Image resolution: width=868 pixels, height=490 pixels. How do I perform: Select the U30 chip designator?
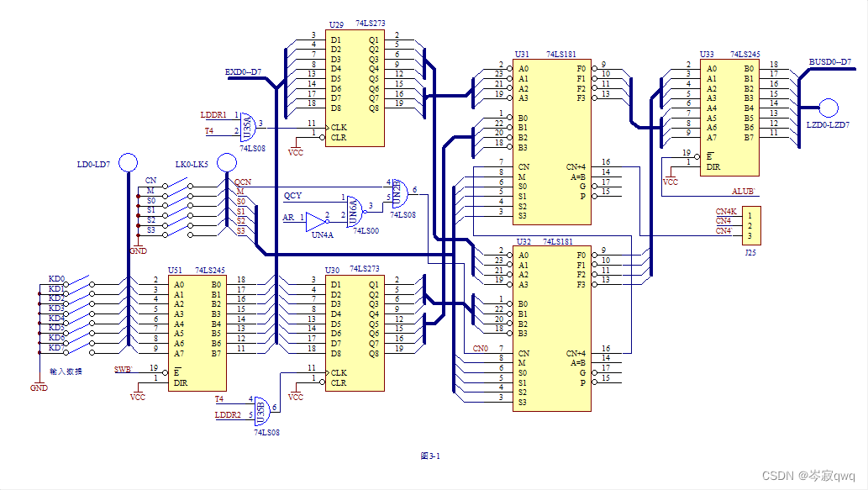click(332, 270)
